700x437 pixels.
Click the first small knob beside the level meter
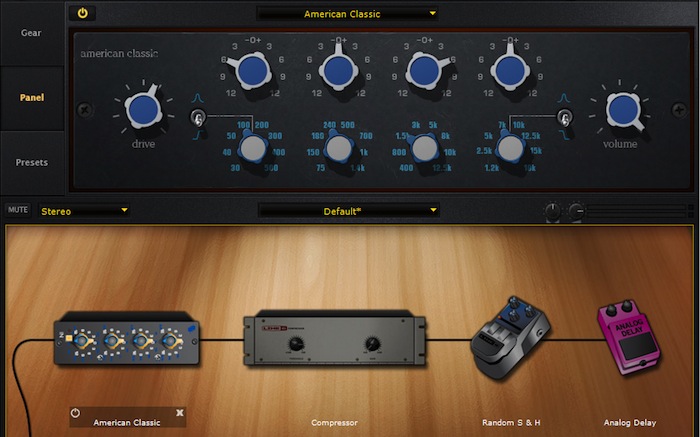[x=553, y=210]
